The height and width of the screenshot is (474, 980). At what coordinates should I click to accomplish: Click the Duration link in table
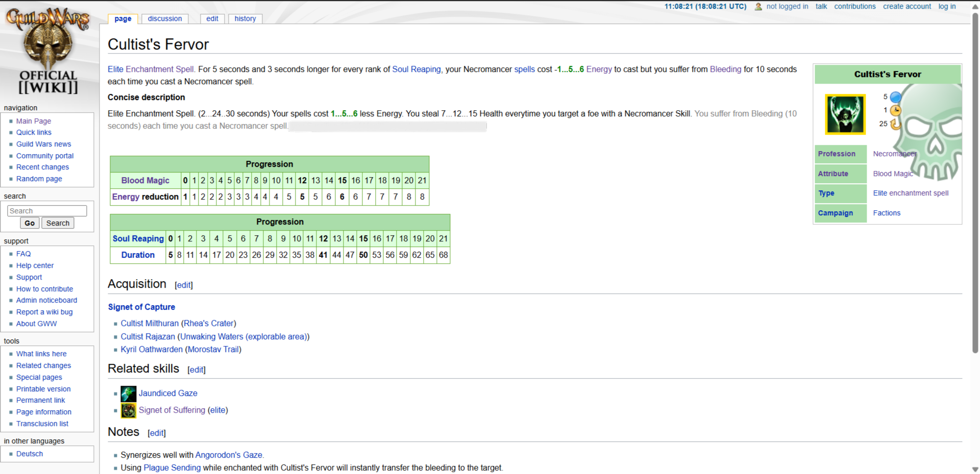pyautogui.click(x=138, y=255)
